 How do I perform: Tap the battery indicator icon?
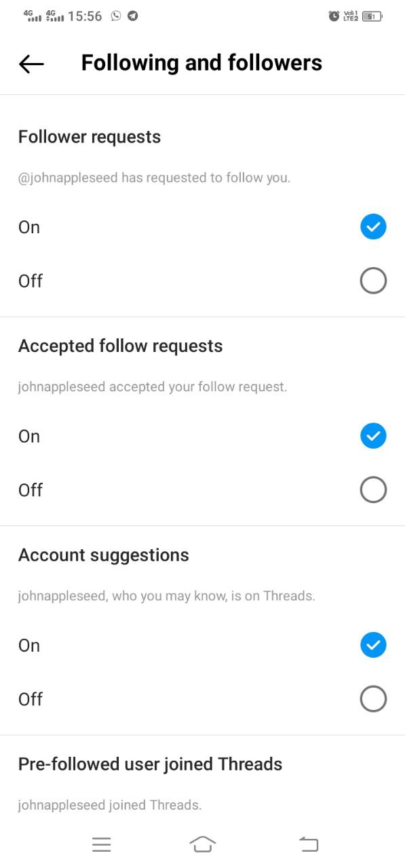tap(372, 16)
